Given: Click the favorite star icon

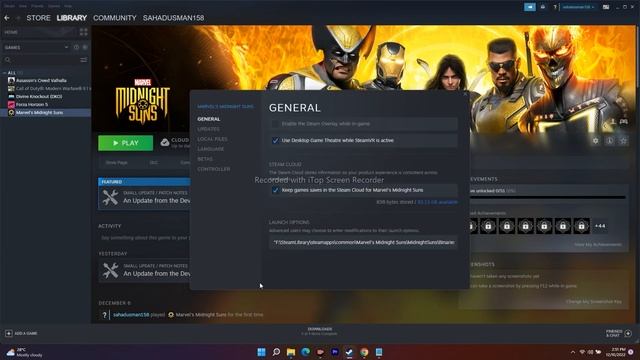Looking at the screenshot, I should tap(623, 140).
